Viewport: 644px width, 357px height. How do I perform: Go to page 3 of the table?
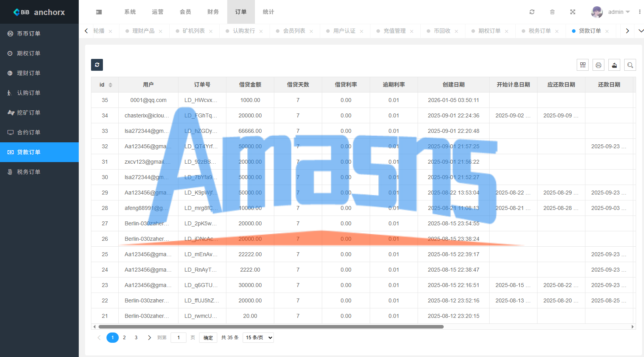coord(136,338)
